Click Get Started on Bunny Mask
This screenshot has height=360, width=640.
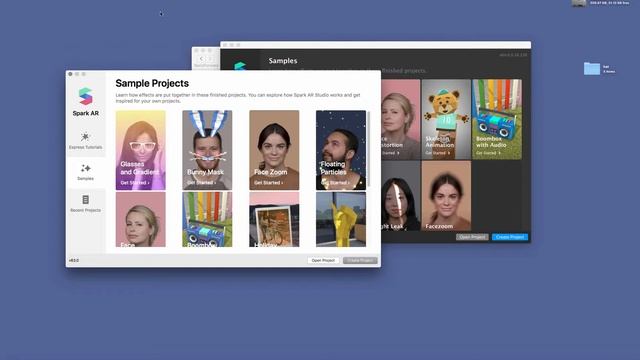coord(201,183)
